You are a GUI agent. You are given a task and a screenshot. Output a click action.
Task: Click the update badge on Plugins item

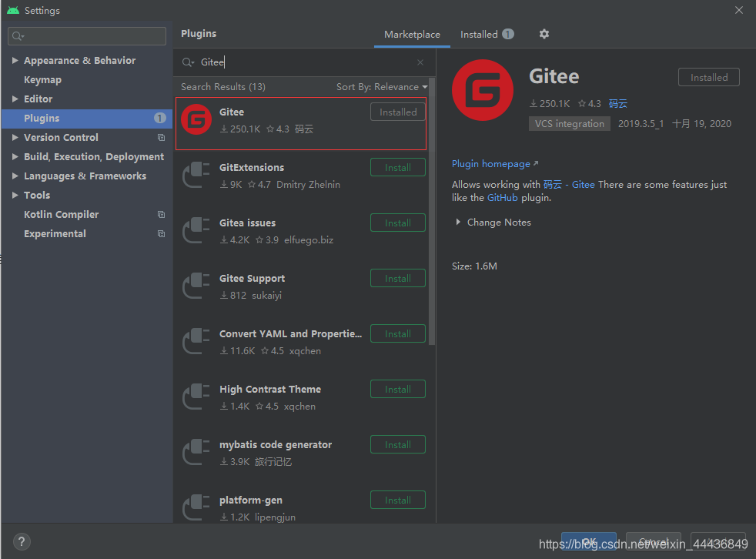(x=159, y=118)
